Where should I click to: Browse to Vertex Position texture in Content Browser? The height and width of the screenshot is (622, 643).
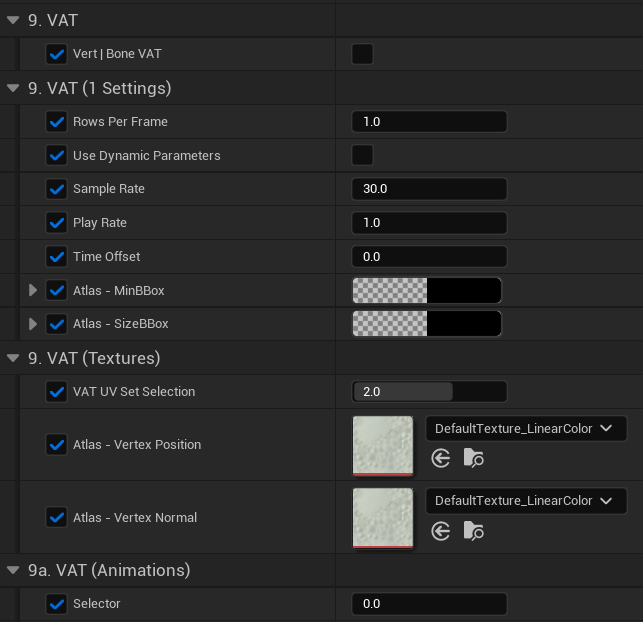[x=474, y=458]
